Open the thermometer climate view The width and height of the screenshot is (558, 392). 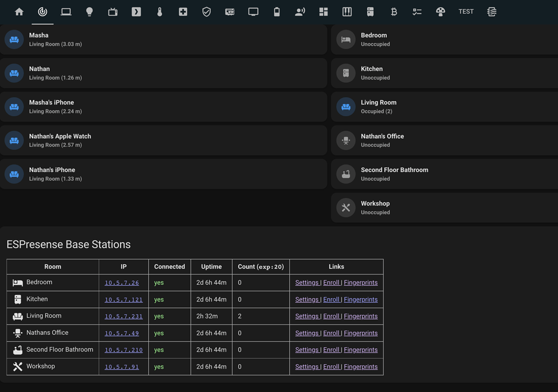(160, 11)
